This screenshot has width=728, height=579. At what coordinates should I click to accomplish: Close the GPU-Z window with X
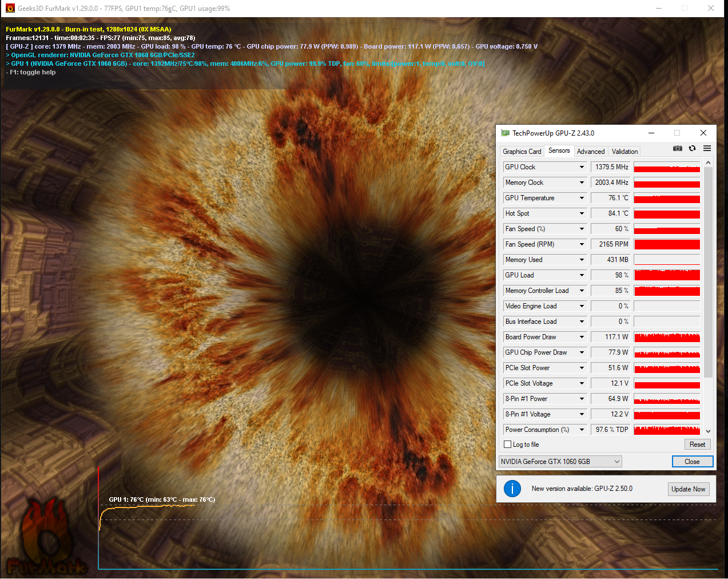pos(703,133)
